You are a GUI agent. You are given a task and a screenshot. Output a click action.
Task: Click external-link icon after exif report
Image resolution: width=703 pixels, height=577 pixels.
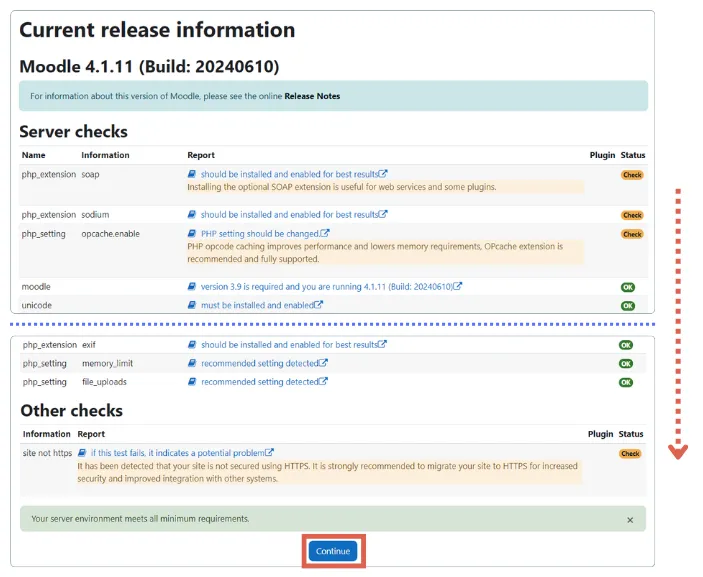click(382, 344)
